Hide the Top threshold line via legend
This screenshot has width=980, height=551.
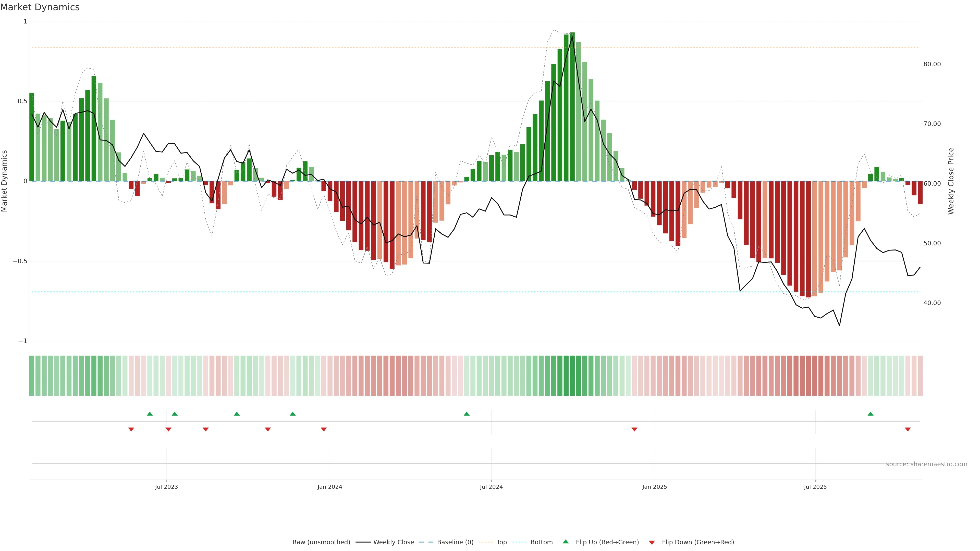tap(501, 542)
